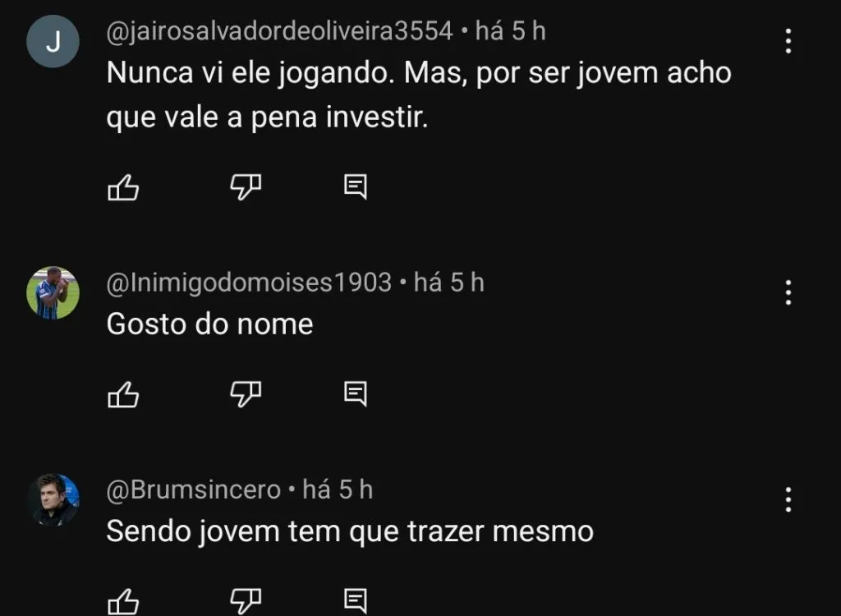Dislike the bottom comment about young players
Viewport: 841px width, 616px height.
pyautogui.click(x=245, y=601)
